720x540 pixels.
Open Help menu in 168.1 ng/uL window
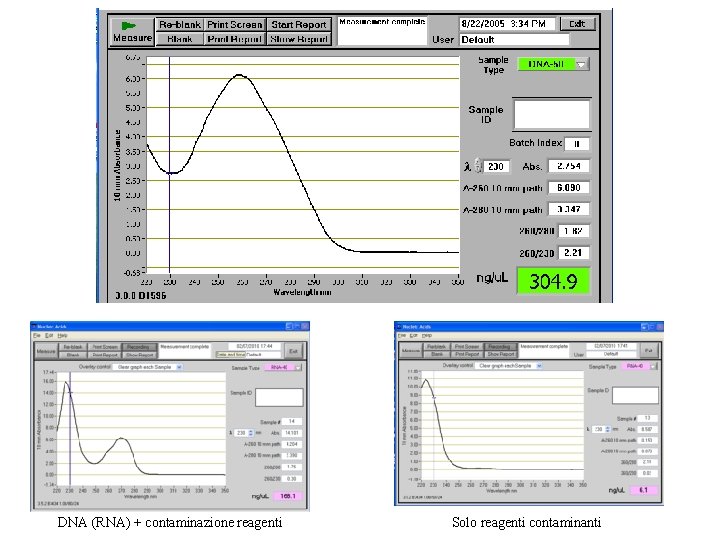click(62, 336)
